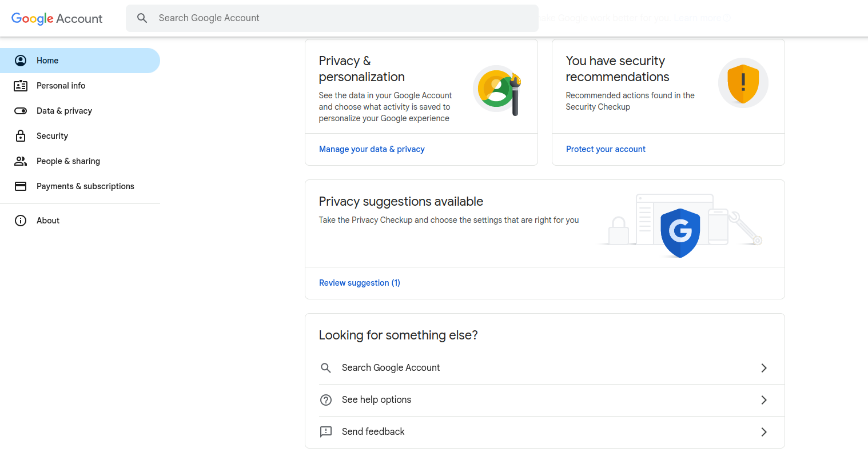This screenshot has width=868, height=476.
Task: Click the People & sharing icon
Action: coord(21,161)
